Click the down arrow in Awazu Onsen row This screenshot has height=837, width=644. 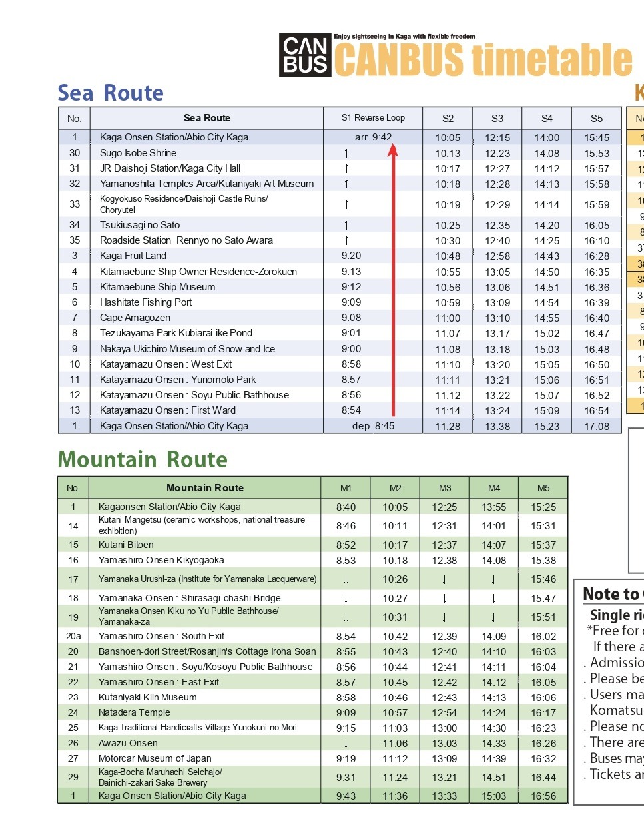346,743
